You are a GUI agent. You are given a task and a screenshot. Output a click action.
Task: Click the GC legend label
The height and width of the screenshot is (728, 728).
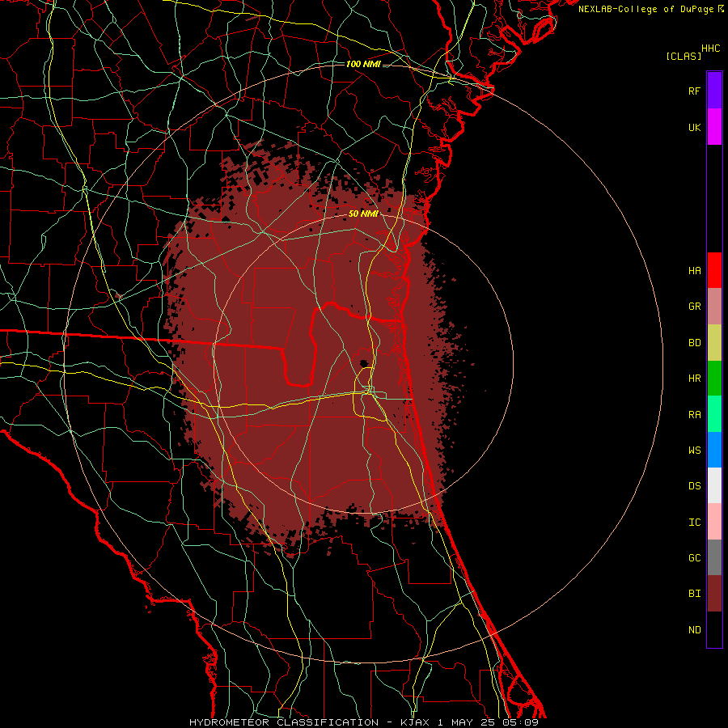pos(694,558)
